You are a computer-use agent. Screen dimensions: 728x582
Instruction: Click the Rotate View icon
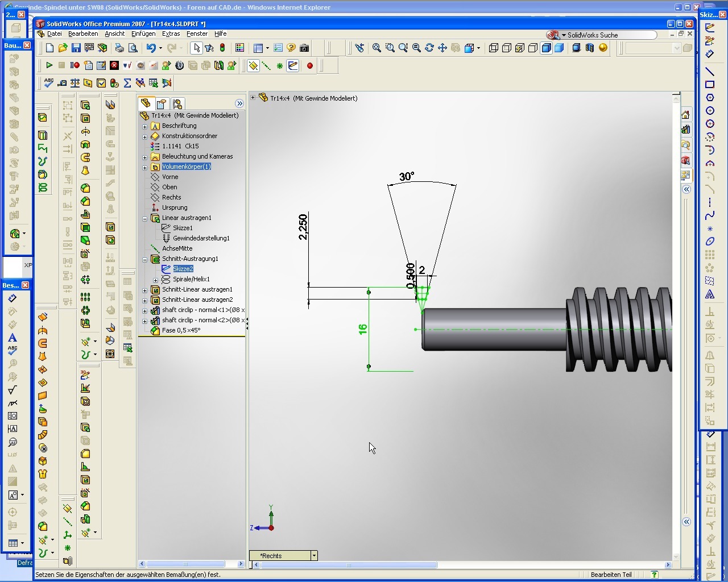[429, 48]
